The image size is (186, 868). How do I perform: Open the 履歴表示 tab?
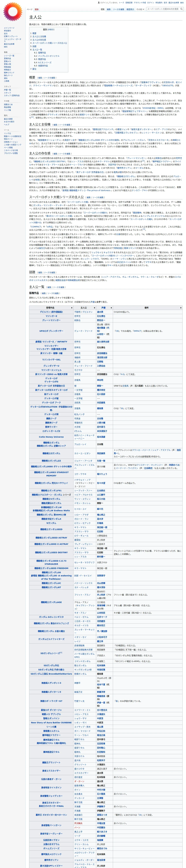pyautogui.click(x=130, y=9)
